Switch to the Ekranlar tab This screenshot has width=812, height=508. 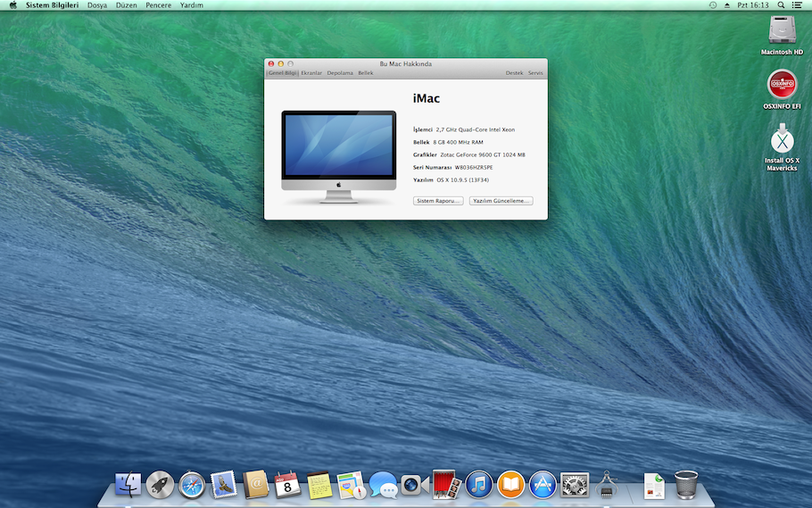tap(311, 72)
